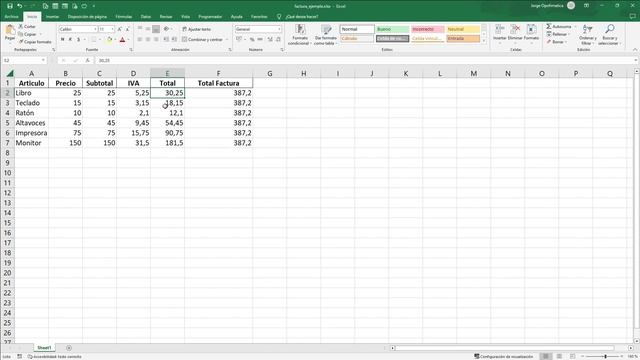The image size is (640, 360).
Task: Open Fuente dialog launcher
Action: click(131, 50)
